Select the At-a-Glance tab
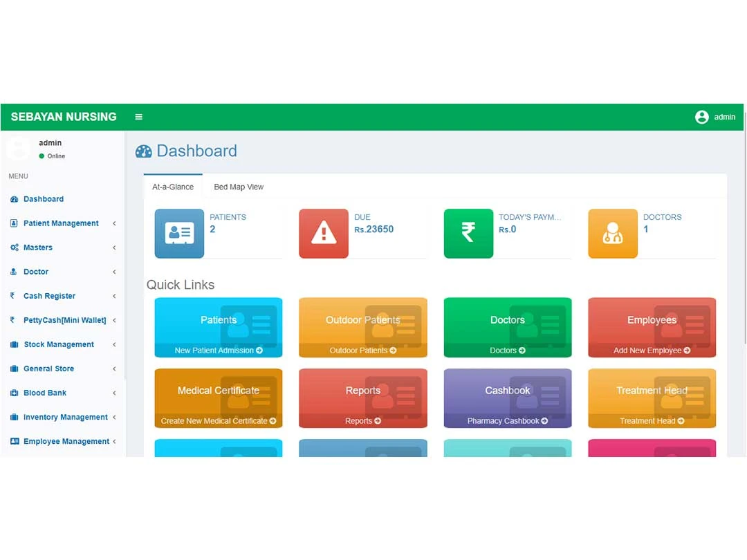This screenshot has width=747, height=560. 172,187
